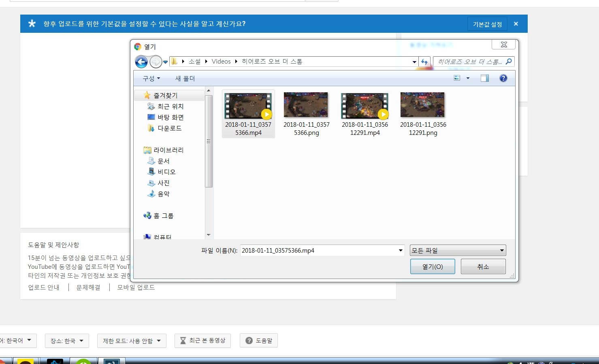Screen dimensions: 599x364
Task: Open the 장소: 한국 dropdown
Action: [x=67, y=341]
